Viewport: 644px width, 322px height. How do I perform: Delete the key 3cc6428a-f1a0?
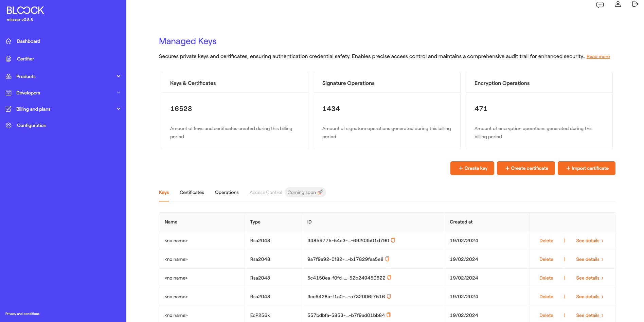pos(546,297)
